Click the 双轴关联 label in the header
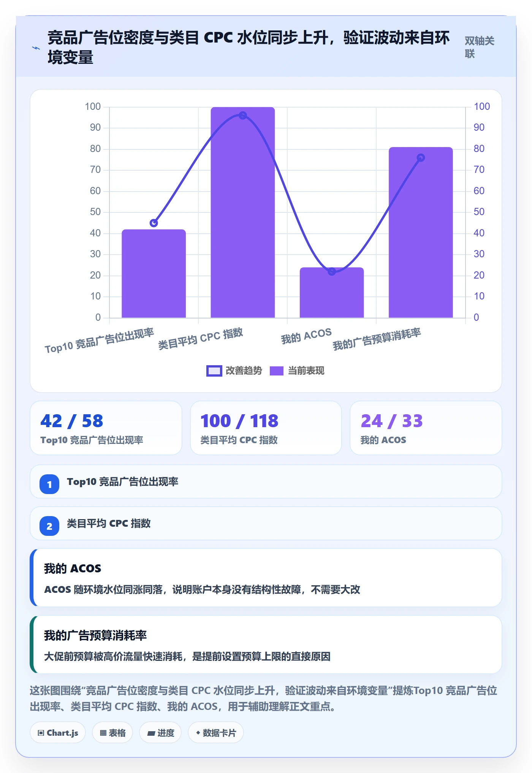Screen dimensions: 532x773 [x=480, y=47]
